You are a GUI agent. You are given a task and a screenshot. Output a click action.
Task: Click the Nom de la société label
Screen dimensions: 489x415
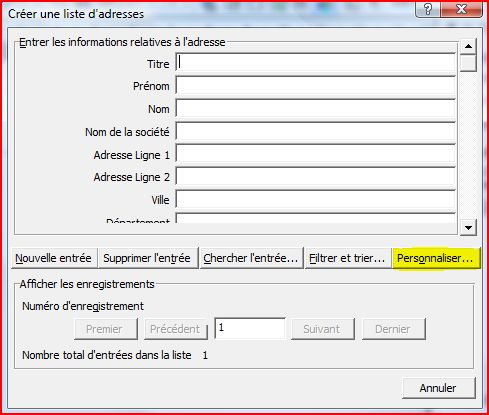click(x=127, y=132)
